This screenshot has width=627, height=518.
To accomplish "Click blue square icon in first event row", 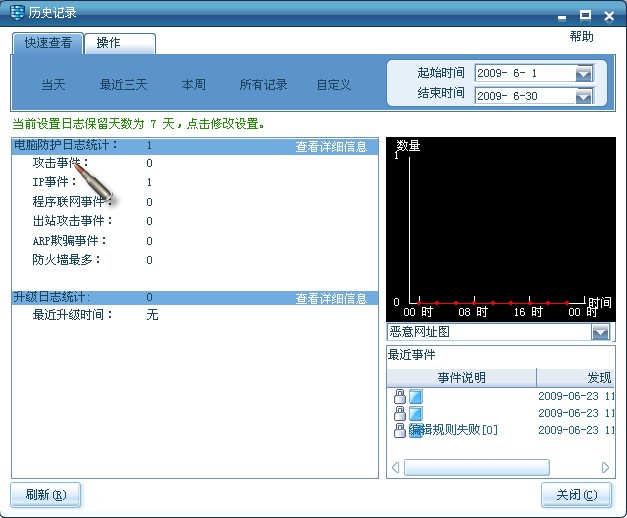I will [x=415, y=396].
